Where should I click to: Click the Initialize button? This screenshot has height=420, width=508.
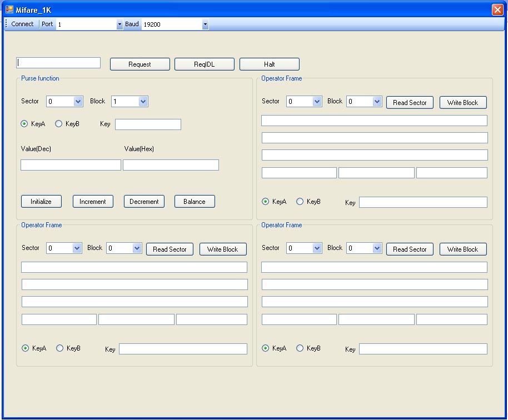pyautogui.click(x=41, y=202)
